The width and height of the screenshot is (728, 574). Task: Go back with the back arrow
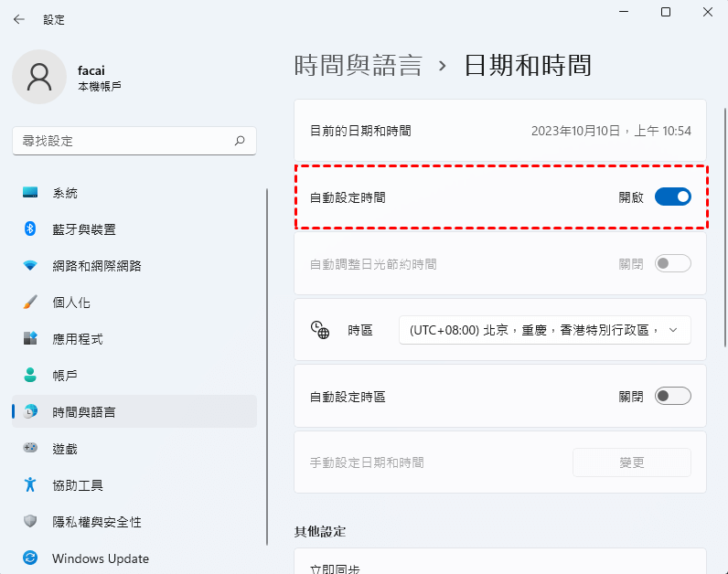coord(19,19)
